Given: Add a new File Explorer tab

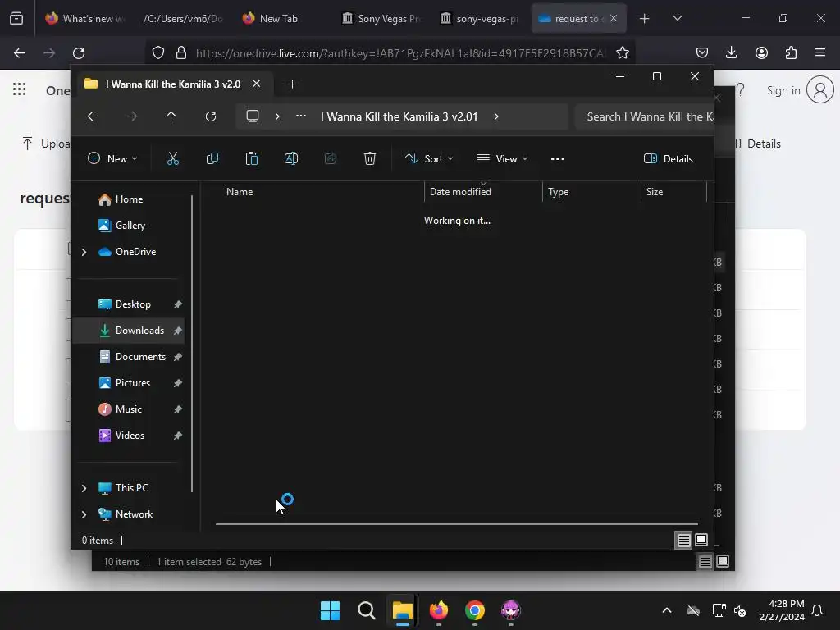Looking at the screenshot, I should click(x=293, y=84).
